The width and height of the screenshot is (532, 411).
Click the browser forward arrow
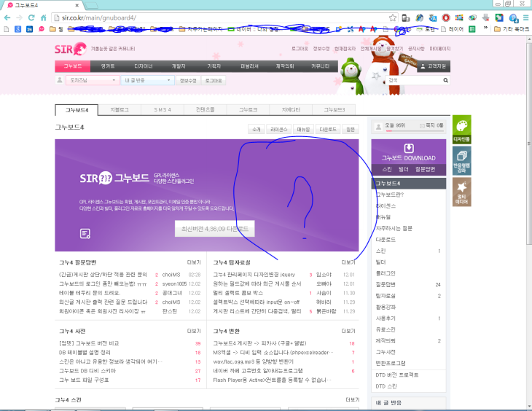tap(20, 17)
